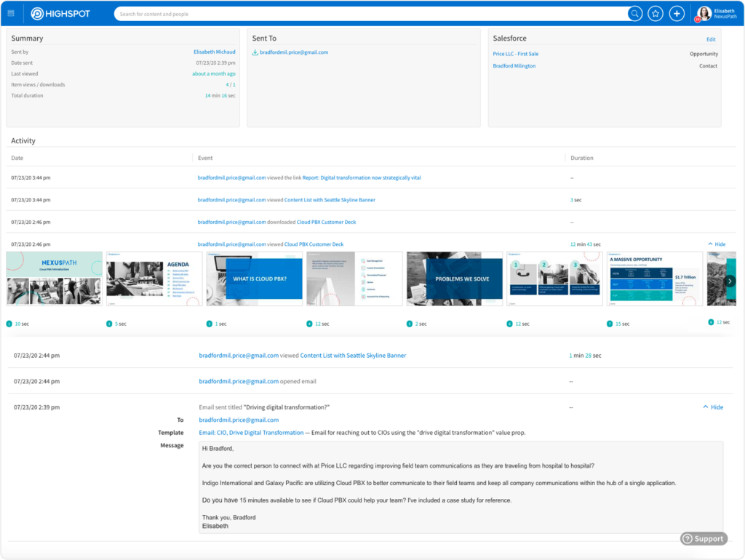Viewport: 745px width, 560px height.
Task: Open downloaded Cloud PBX Customer Deck link
Action: (327, 223)
